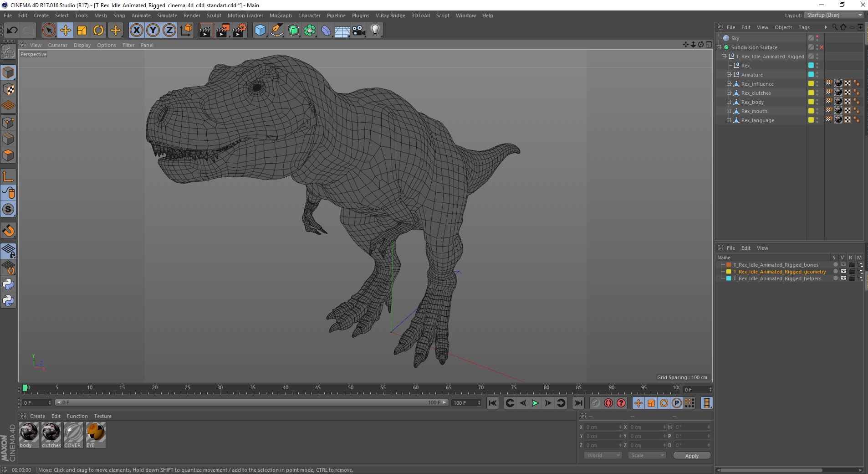The height and width of the screenshot is (474, 868).
Task: Click the Armature cyan layer swatch
Action: tap(811, 74)
